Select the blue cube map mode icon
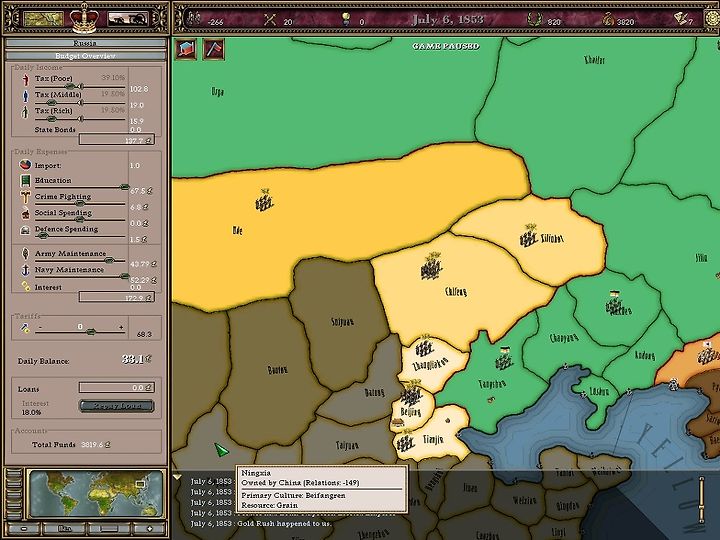This screenshot has height=540, width=720. (x=186, y=49)
